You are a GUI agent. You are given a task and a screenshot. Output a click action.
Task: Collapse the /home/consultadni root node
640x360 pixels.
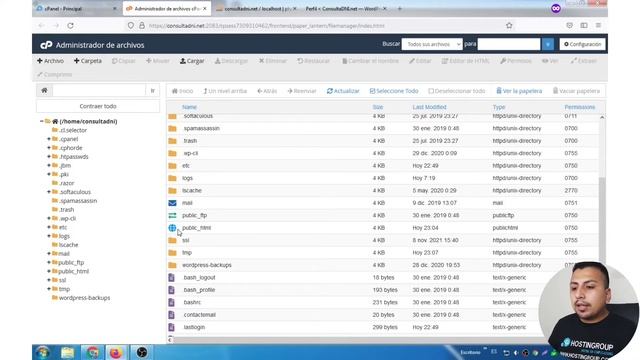(x=42, y=121)
